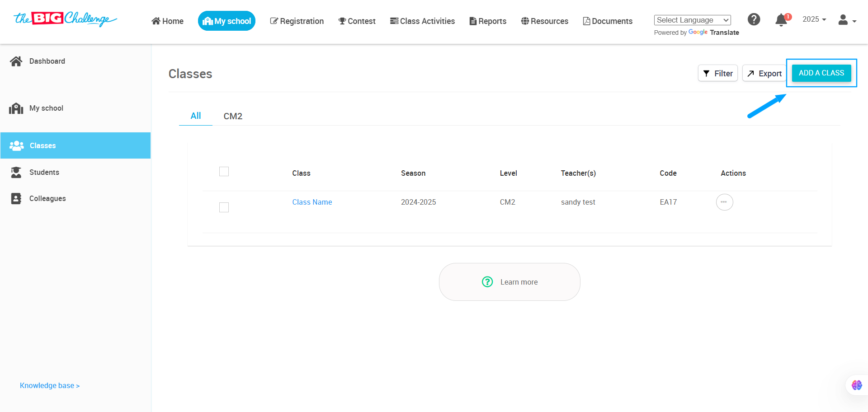Click the Export button
This screenshot has height=412, width=868.
(x=765, y=73)
